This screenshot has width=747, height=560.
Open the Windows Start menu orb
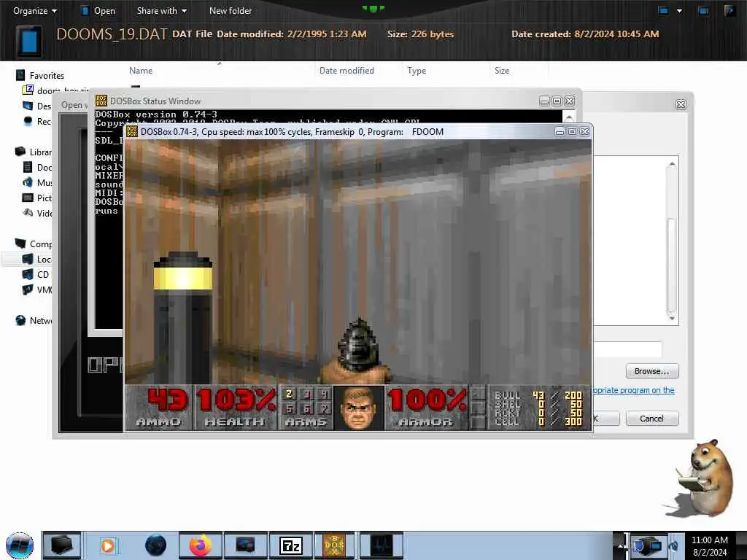[20, 545]
